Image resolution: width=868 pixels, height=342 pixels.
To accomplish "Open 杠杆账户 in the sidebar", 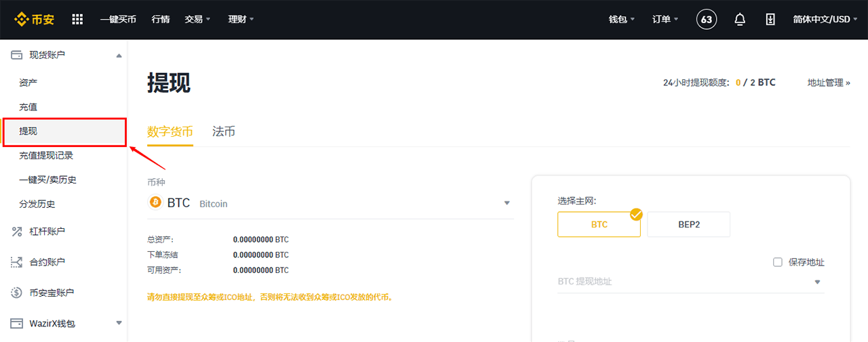I will (47, 232).
